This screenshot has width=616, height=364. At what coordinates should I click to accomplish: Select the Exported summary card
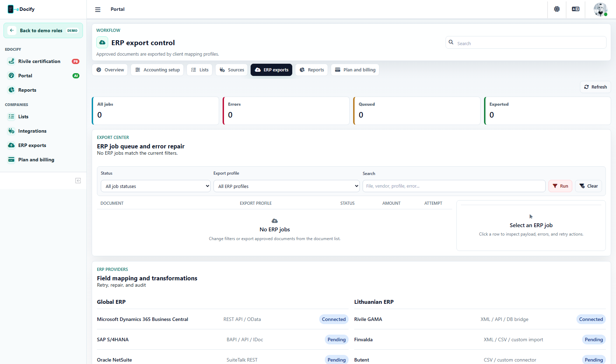click(x=547, y=111)
